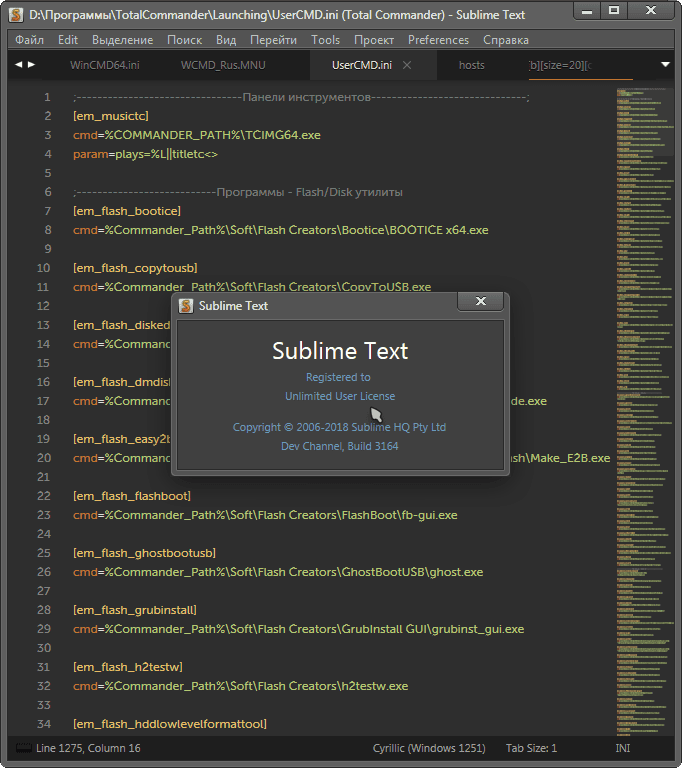Click line number 5 in gutter
The width and height of the screenshot is (682, 768).
[48, 173]
